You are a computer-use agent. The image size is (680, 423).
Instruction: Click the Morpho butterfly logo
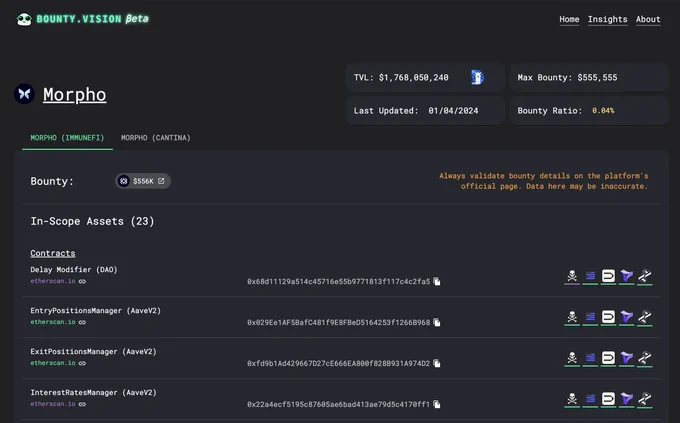[x=24, y=94]
